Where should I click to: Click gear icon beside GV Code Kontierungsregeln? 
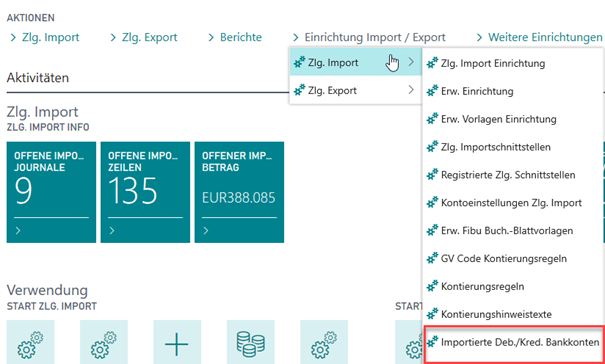coord(433,258)
